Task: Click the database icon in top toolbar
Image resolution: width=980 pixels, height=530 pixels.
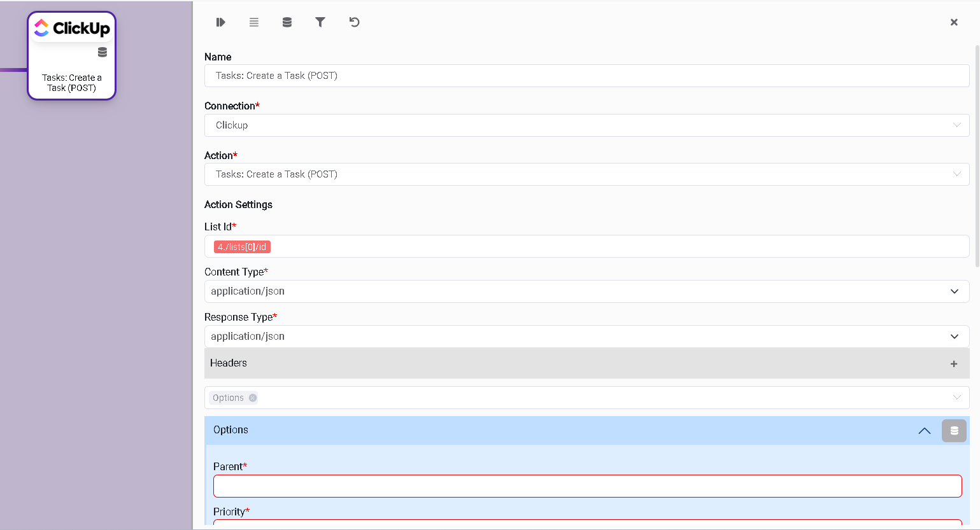Action: 287,22
